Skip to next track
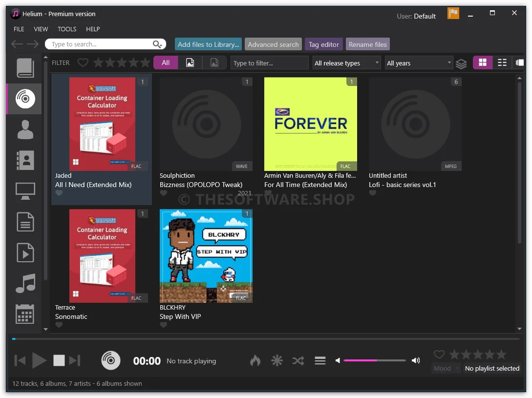 tap(75, 360)
